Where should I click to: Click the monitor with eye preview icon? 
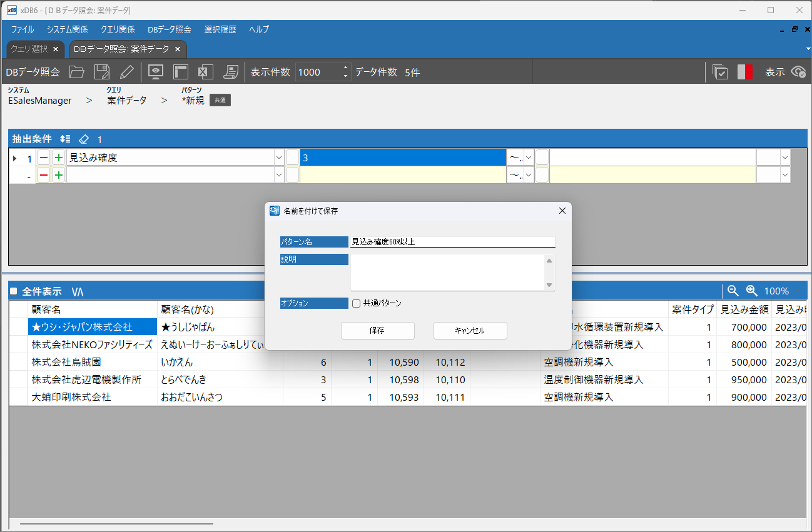pyautogui.click(x=156, y=72)
